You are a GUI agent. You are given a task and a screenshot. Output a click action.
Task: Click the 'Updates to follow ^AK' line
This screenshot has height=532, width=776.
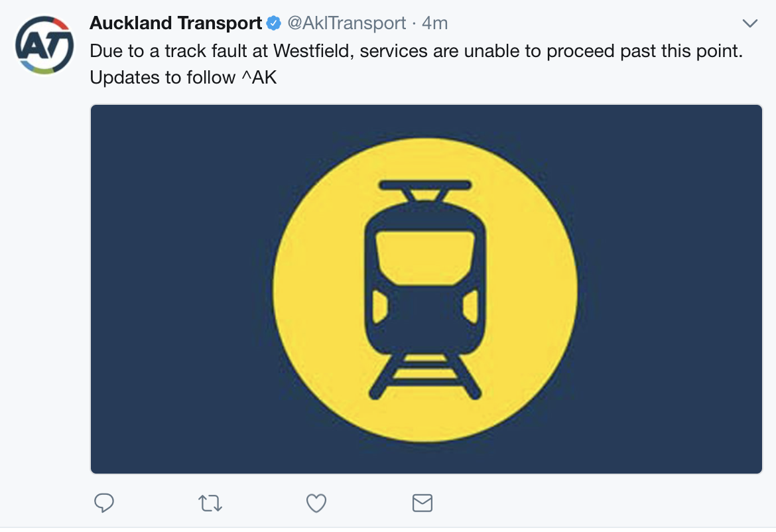point(183,77)
